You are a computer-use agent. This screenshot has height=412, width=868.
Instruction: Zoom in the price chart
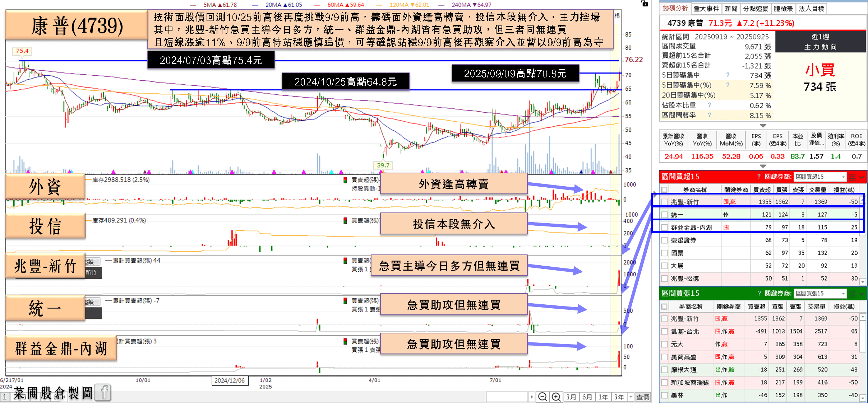[556, 397]
